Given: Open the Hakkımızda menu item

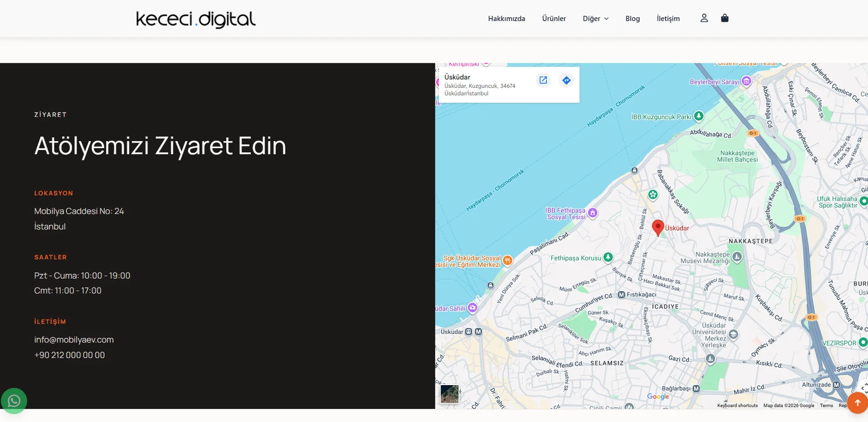Looking at the screenshot, I should click(507, 18).
